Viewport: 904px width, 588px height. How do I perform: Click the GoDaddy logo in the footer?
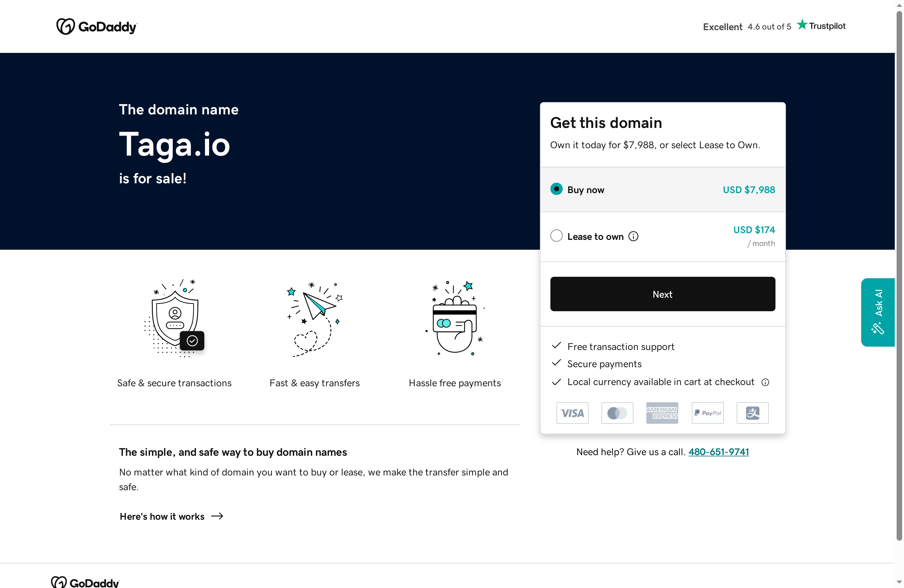pyautogui.click(x=85, y=581)
